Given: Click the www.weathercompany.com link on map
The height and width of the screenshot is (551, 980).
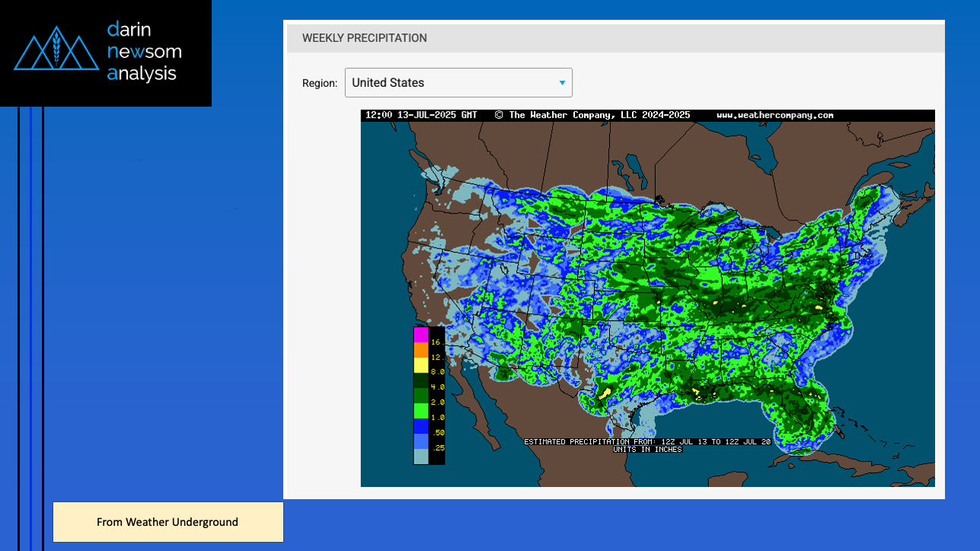Looking at the screenshot, I should coord(774,116).
